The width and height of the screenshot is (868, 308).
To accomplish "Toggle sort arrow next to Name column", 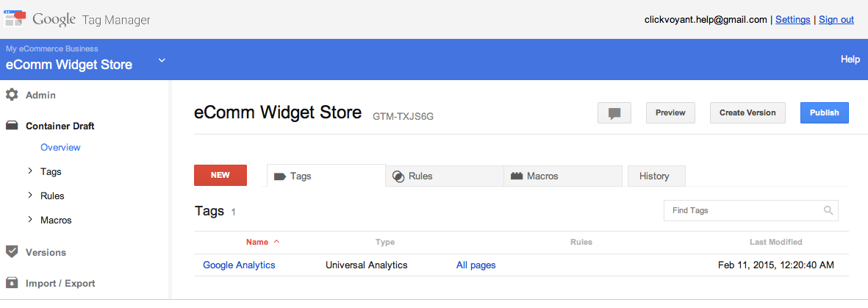I will coord(276,242).
